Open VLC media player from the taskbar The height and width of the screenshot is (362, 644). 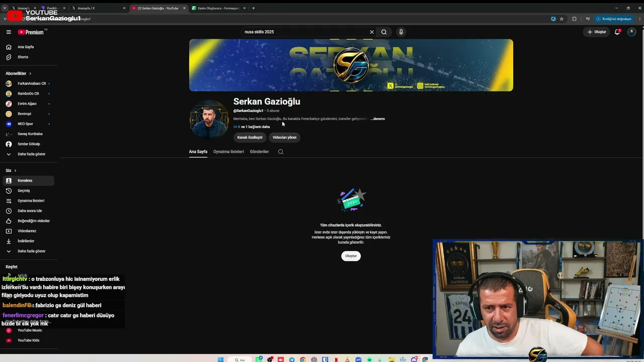(x=347, y=359)
